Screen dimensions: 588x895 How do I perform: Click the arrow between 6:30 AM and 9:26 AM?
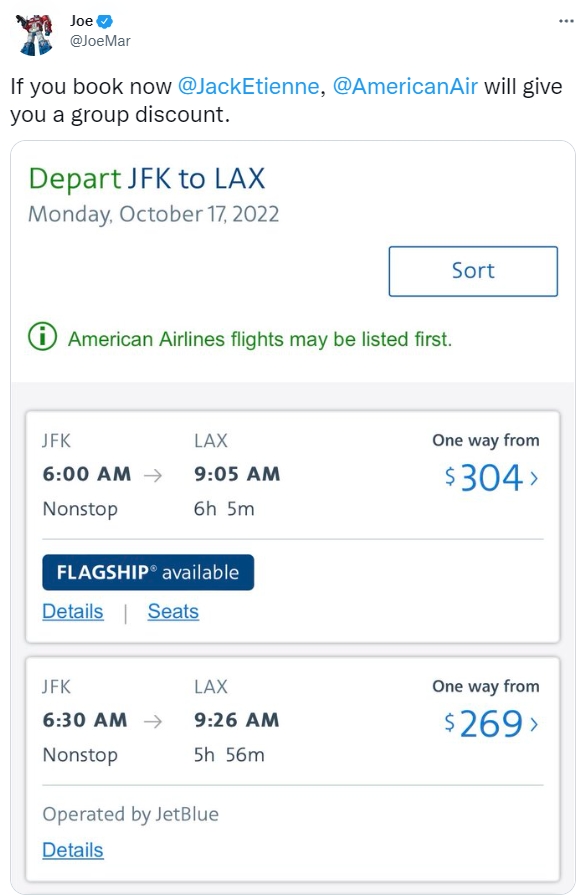(152, 721)
